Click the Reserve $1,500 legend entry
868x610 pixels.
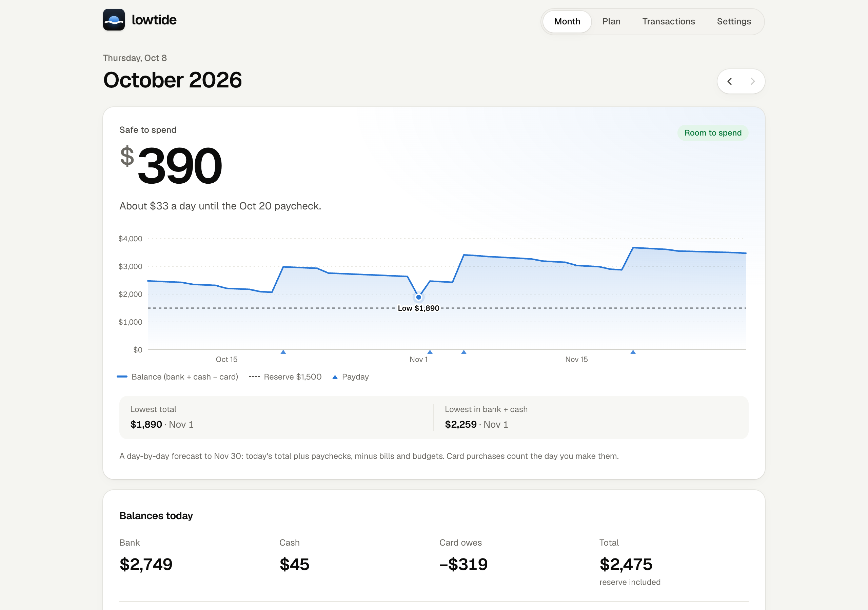click(285, 377)
